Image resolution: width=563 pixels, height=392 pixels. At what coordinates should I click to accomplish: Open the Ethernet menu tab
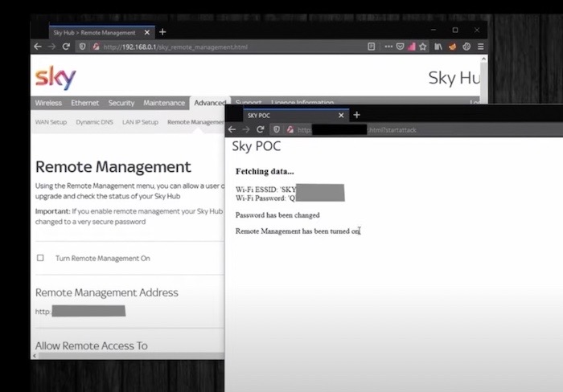(x=84, y=103)
